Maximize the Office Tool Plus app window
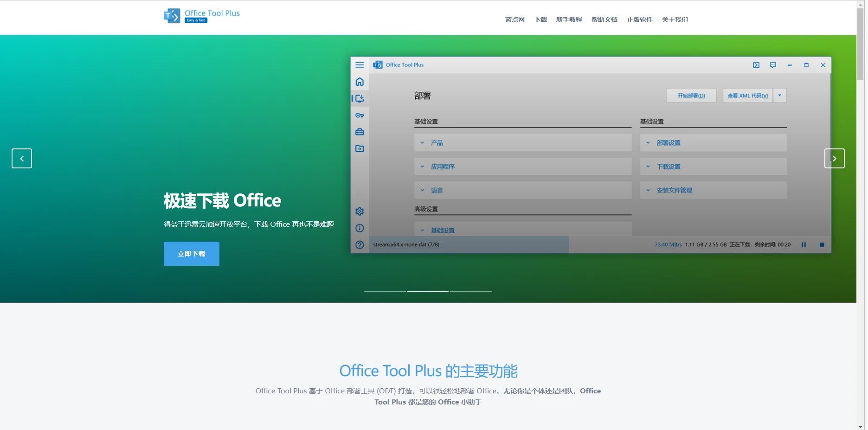Viewport: 868px width, 430px height. pyautogui.click(x=806, y=65)
